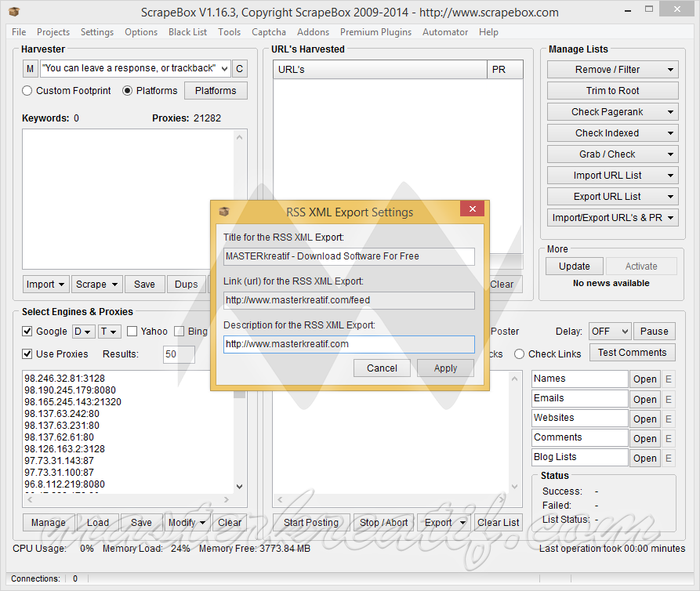This screenshot has height=591, width=700.
Task: Click the keywords Dups button
Action: [186, 285]
